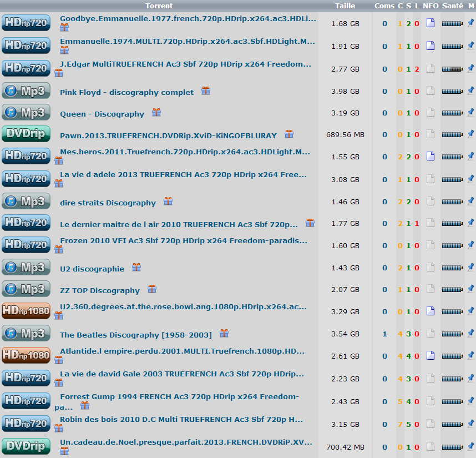
Task: Click Mp3 badge for ZZ TOP Discography
Action: (26, 289)
